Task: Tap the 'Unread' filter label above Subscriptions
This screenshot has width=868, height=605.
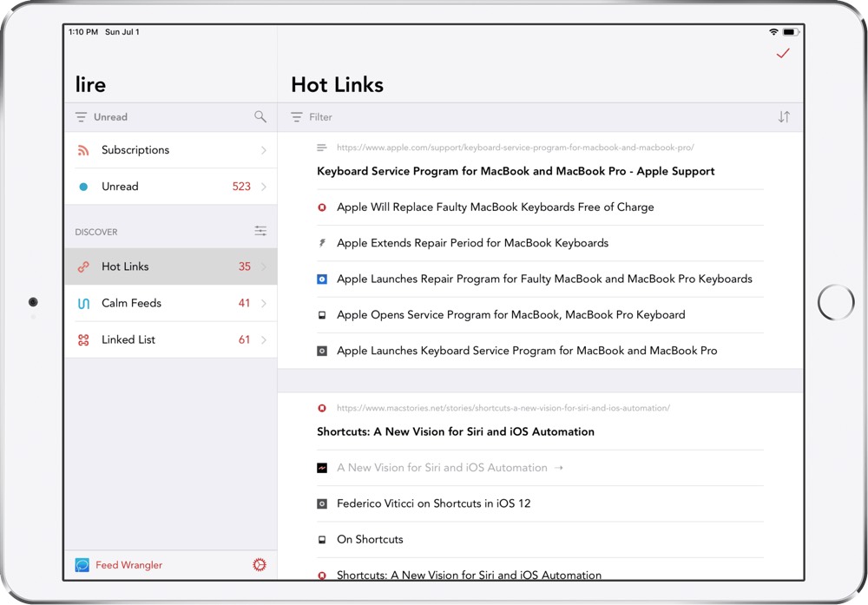Action: coord(111,117)
